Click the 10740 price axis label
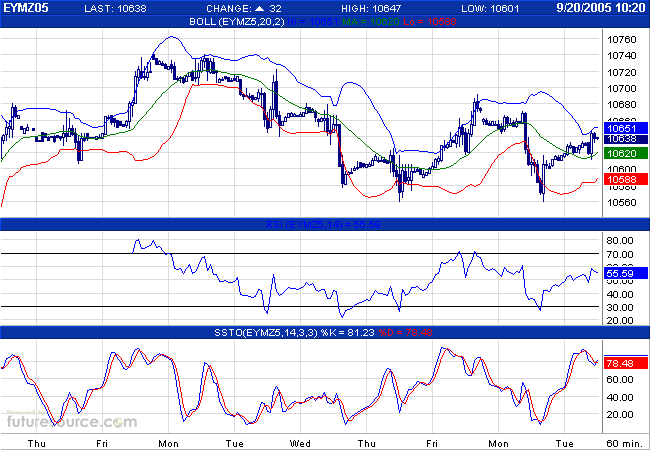Image resolution: width=650 pixels, height=450 pixels. (x=621, y=56)
